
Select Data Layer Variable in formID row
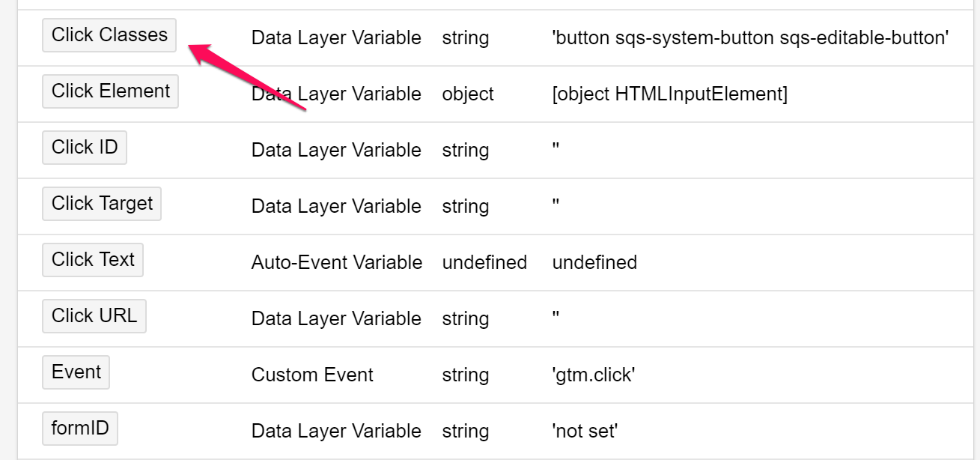tap(336, 431)
